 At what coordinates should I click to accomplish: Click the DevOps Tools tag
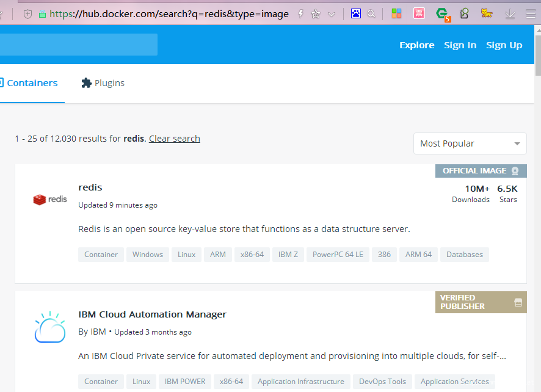[x=383, y=382]
